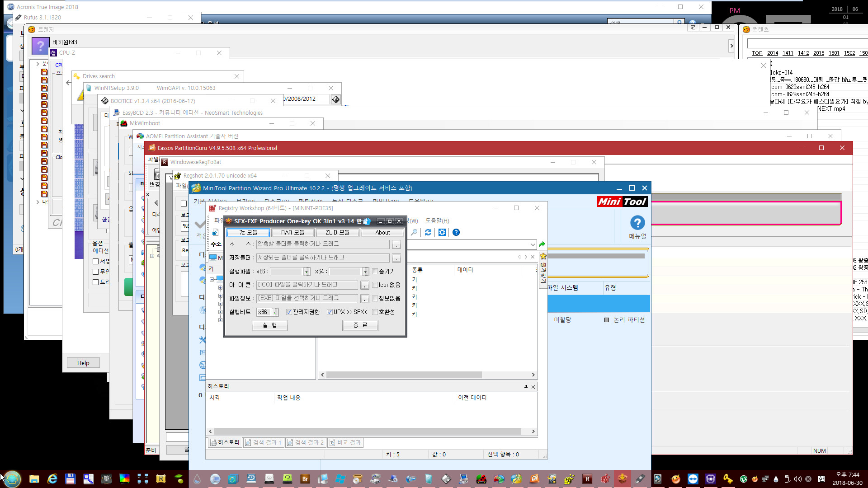Click the R taskbar icon for WindowexeRegToBat
The width and height of the screenshot is (868, 488).
click(x=587, y=479)
